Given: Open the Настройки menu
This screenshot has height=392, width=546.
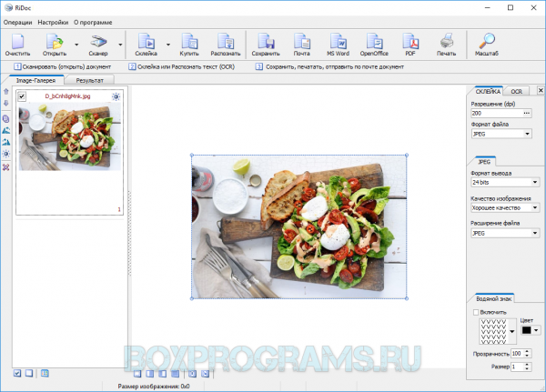Looking at the screenshot, I should [53, 22].
